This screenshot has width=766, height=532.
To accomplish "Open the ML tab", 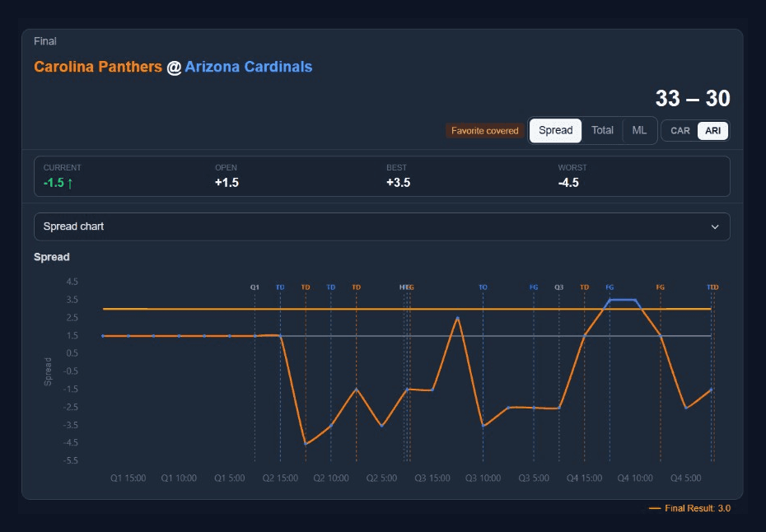I will [x=639, y=130].
